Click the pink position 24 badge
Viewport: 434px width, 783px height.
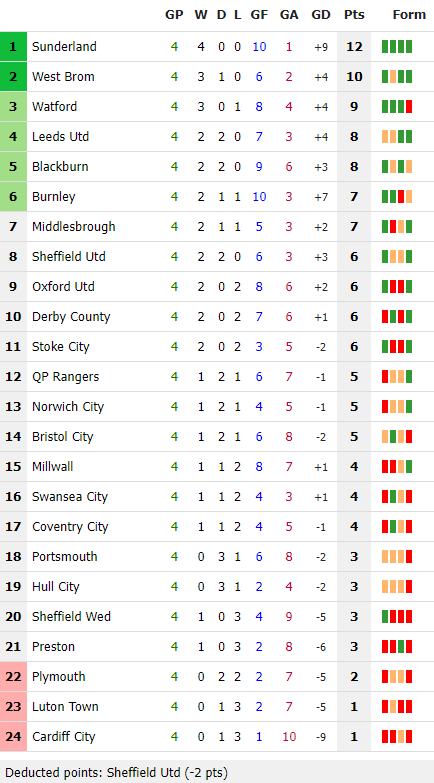coord(13,737)
